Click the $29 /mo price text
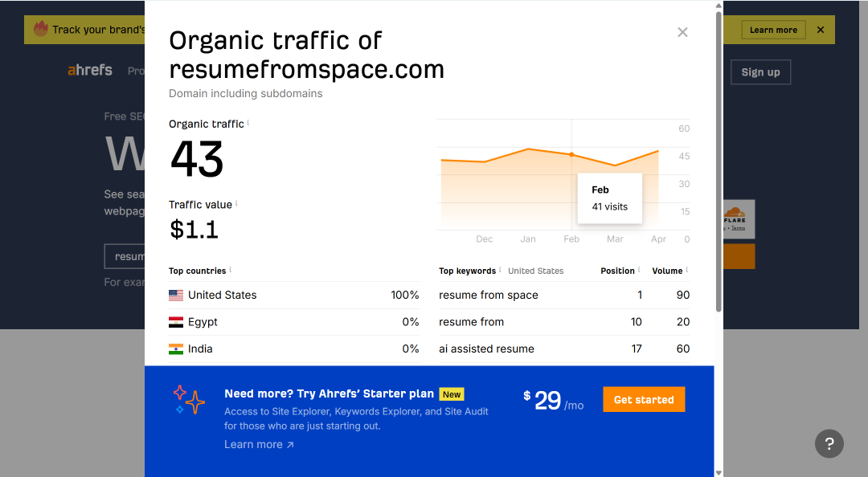Viewport: 868px width, 477px height. tap(553, 400)
